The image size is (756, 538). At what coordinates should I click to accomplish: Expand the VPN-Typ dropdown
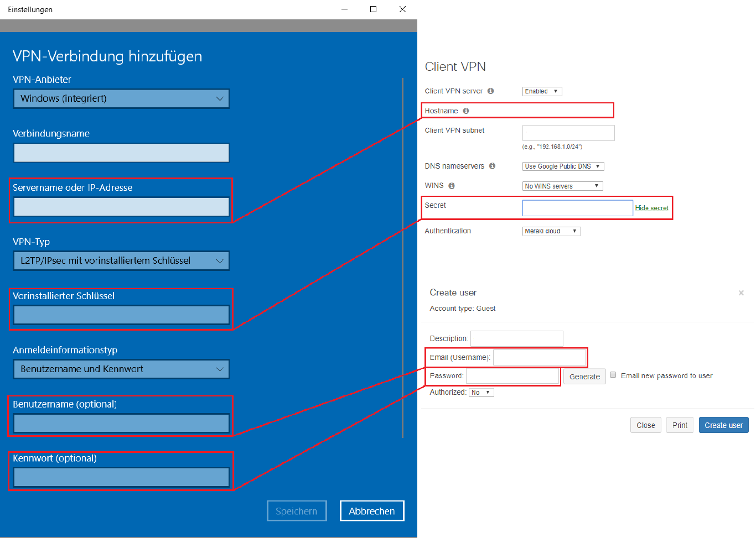pos(121,261)
